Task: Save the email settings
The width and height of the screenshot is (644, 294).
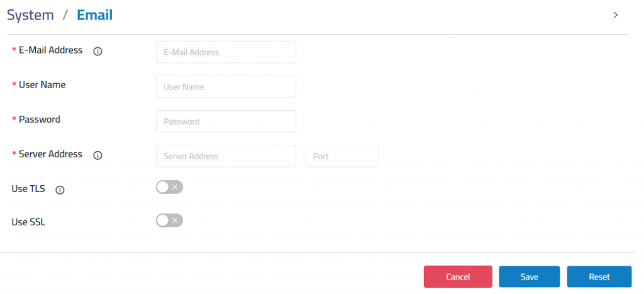Action: point(530,277)
